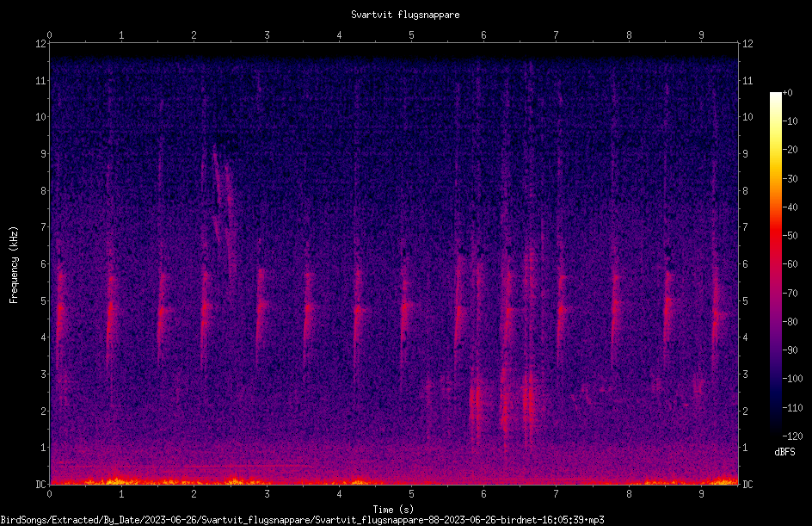Click the '+0' color bar tick label
The image size is (812, 526).
click(787, 93)
